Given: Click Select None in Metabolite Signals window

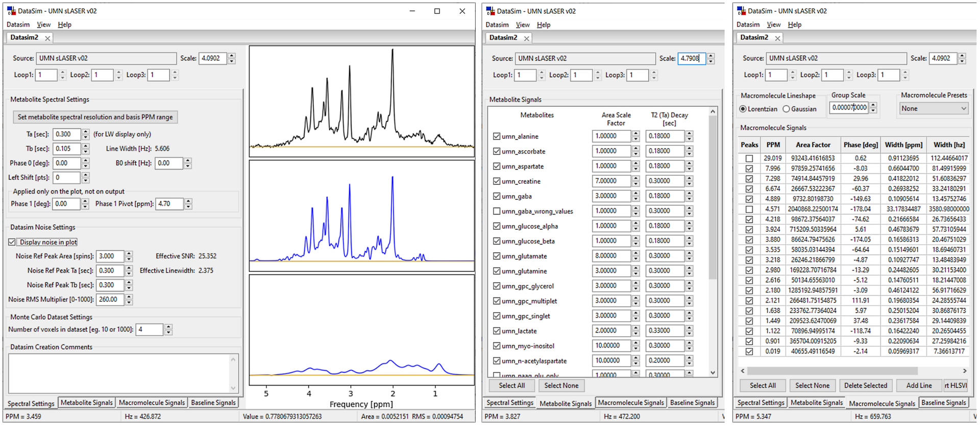Looking at the screenshot, I should (561, 386).
